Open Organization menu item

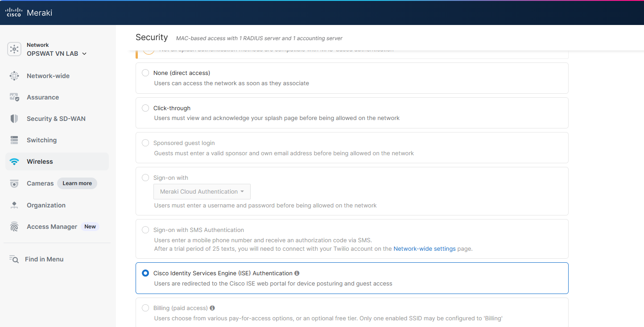tap(57, 205)
